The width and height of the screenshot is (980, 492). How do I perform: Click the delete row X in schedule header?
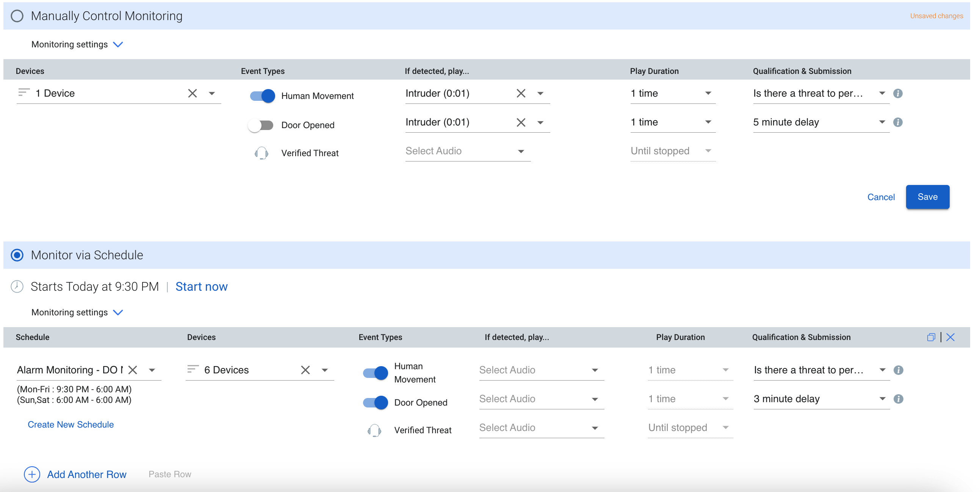pos(950,337)
